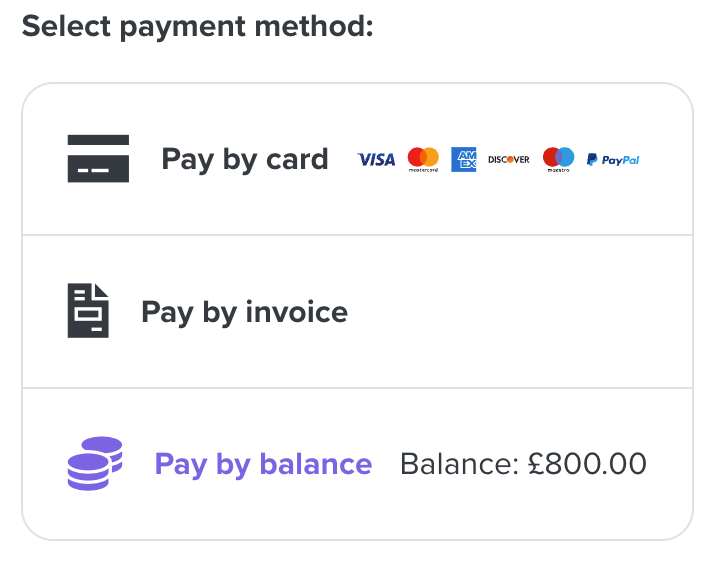The height and width of the screenshot is (574, 726).
Task: Click the word 'invoice' in the second option
Action: [296, 312]
